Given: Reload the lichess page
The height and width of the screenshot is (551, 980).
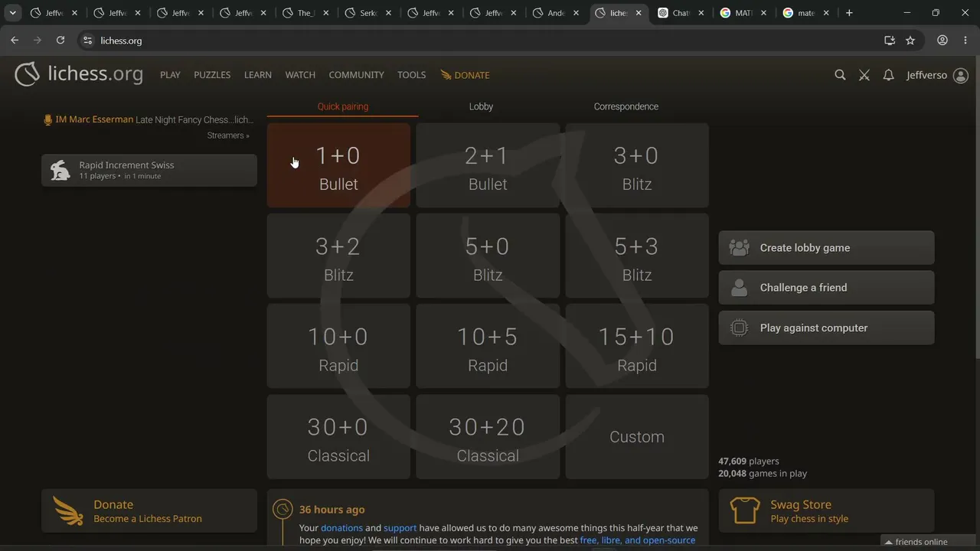Looking at the screenshot, I should [x=60, y=41].
